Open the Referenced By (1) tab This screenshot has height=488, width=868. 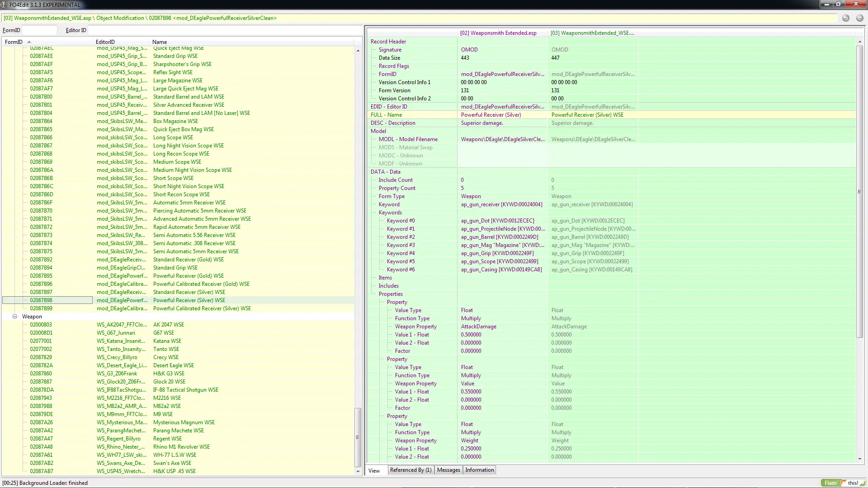coord(410,470)
